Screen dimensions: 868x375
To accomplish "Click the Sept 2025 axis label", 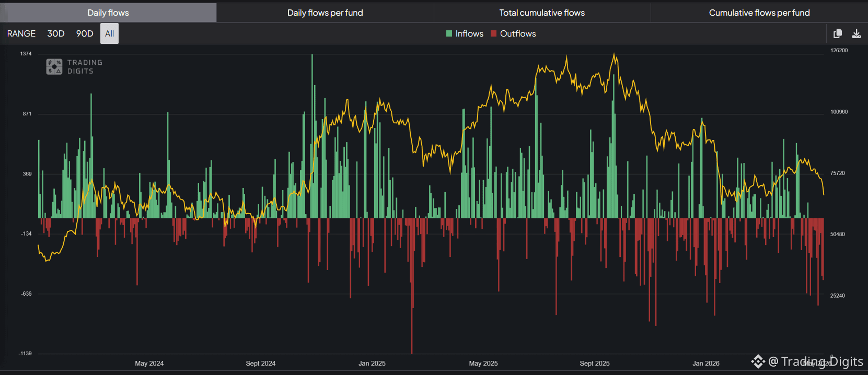I will [595, 364].
